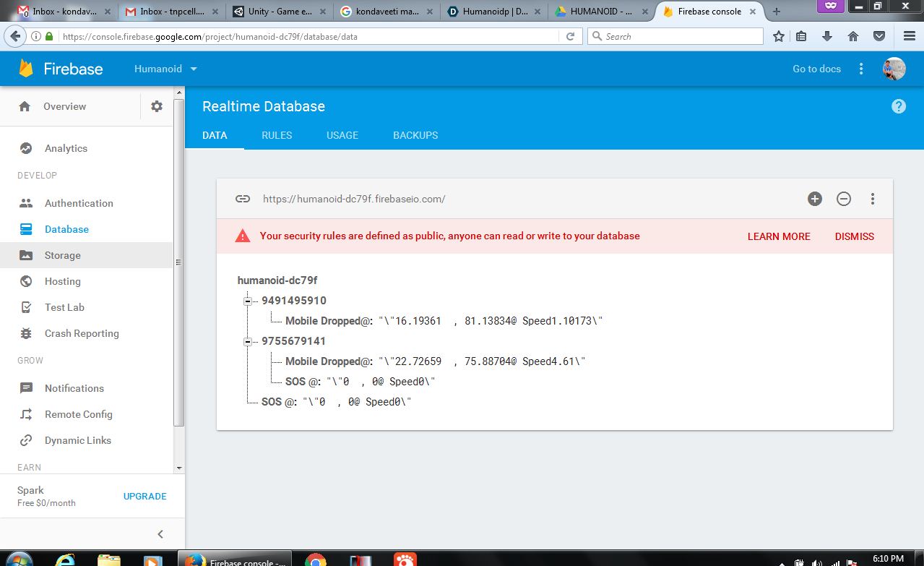
Task: Click Go to docs link
Action: tap(816, 69)
